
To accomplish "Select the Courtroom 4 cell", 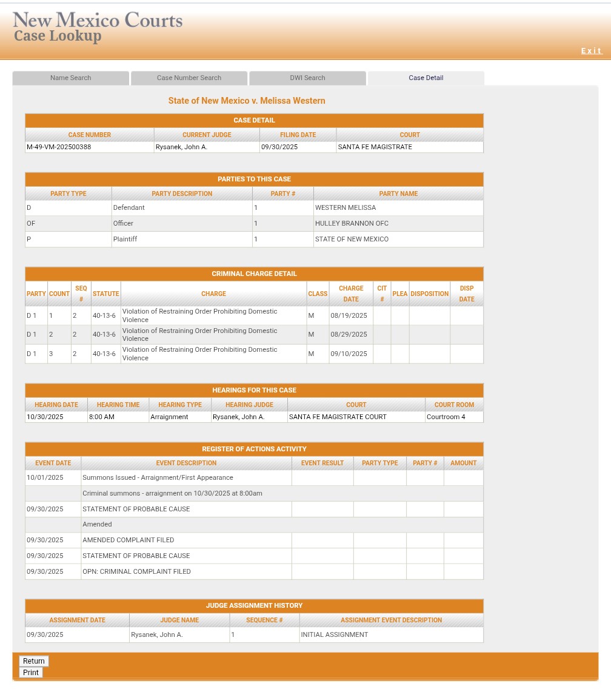I will tap(446, 417).
